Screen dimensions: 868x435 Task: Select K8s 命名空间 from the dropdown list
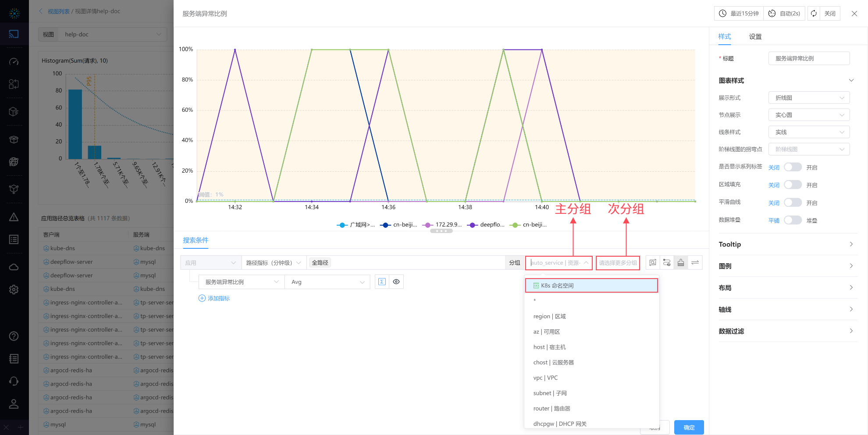click(x=591, y=286)
